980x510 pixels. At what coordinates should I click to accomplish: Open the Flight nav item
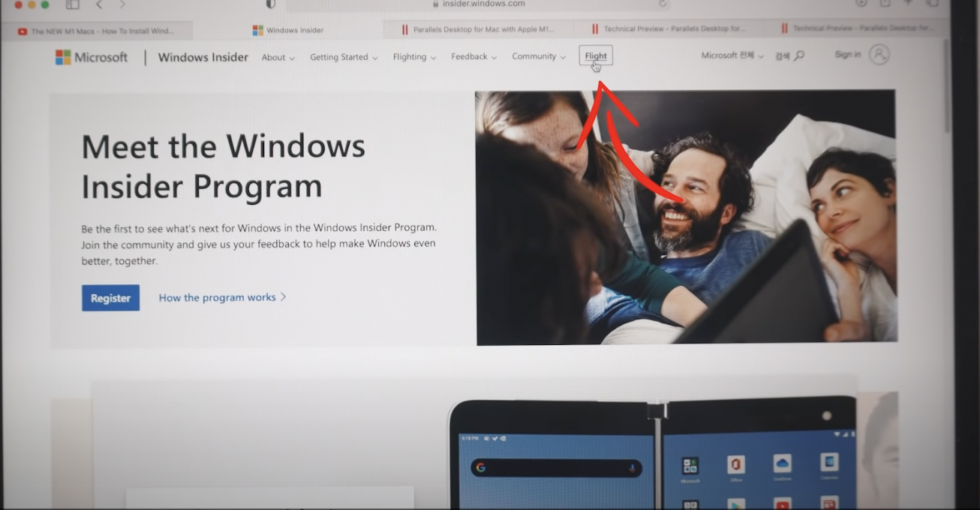pos(596,55)
